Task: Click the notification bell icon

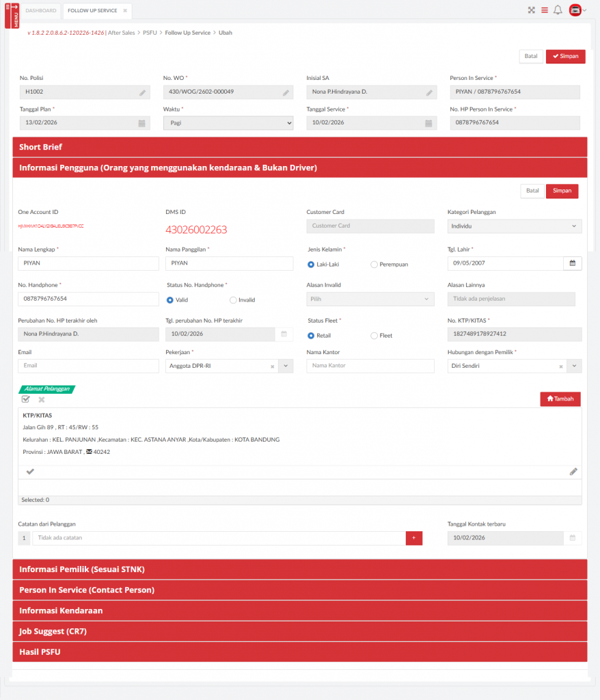Action: click(x=558, y=10)
